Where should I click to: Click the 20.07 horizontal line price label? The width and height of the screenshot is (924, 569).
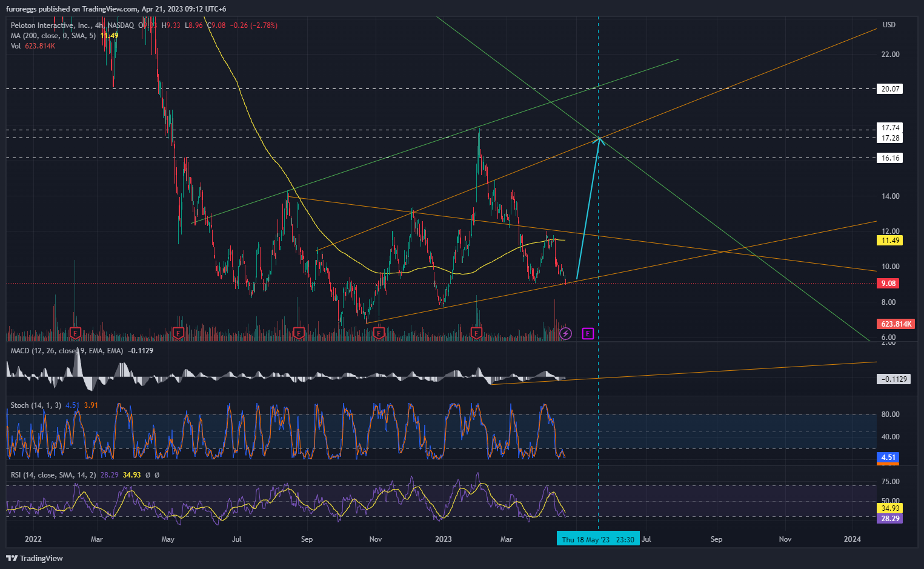click(890, 89)
